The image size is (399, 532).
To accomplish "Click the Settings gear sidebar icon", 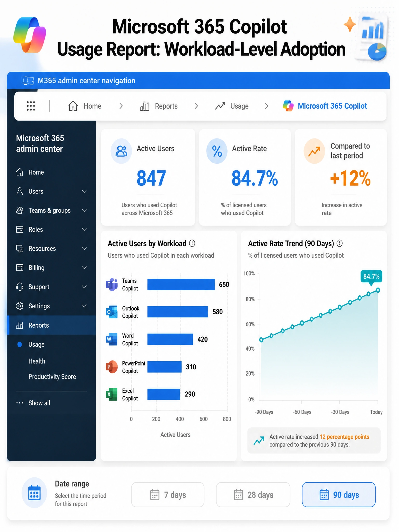I will coord(20,306).
